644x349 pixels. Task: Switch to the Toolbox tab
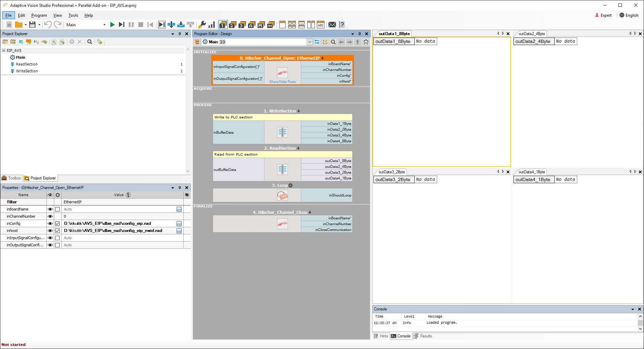point(12,178)
